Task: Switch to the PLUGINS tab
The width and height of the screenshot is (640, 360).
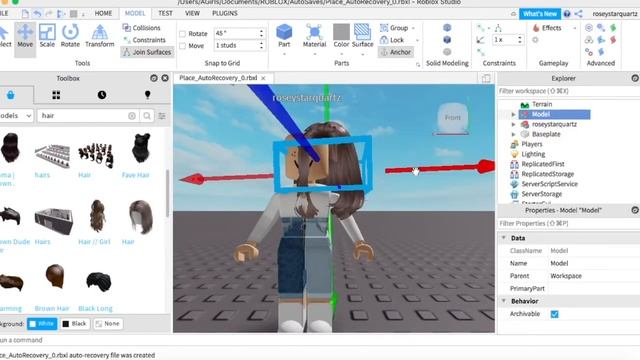Action: coord(224,13)
